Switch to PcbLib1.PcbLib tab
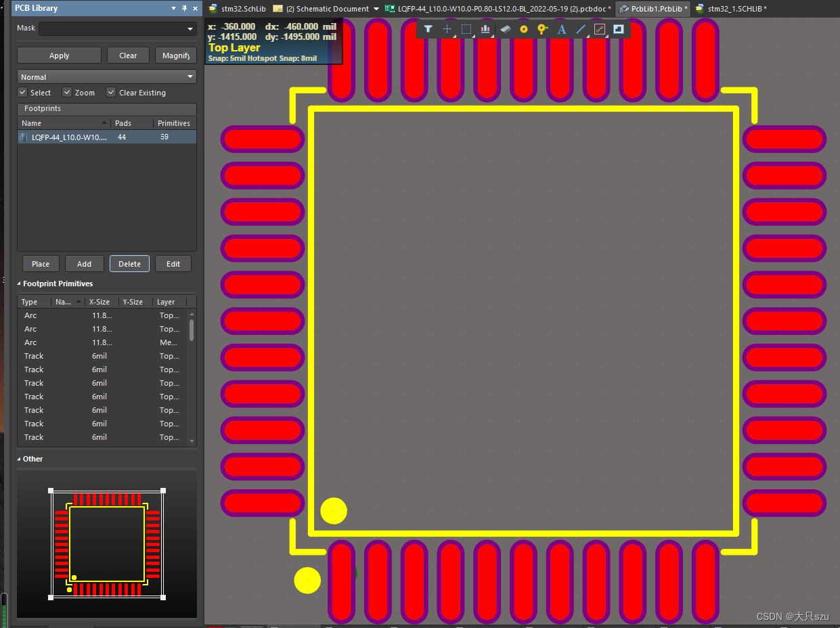 coord(653,9)
